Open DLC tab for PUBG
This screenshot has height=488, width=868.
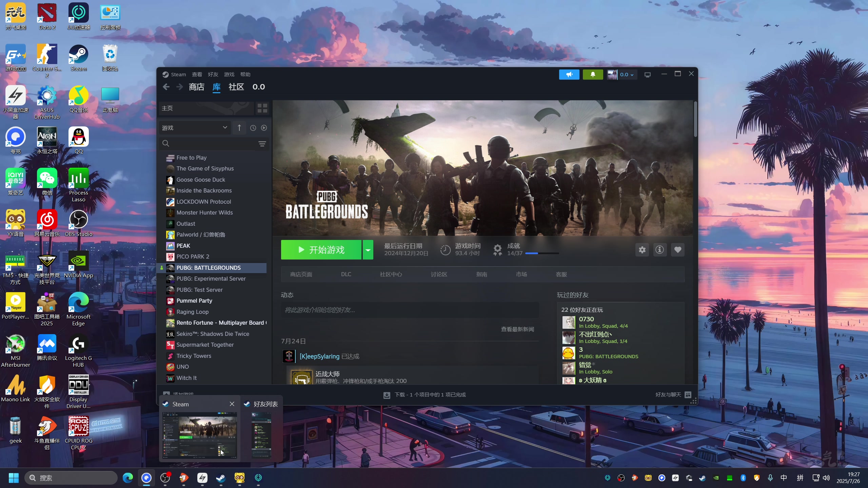[346, 274]
